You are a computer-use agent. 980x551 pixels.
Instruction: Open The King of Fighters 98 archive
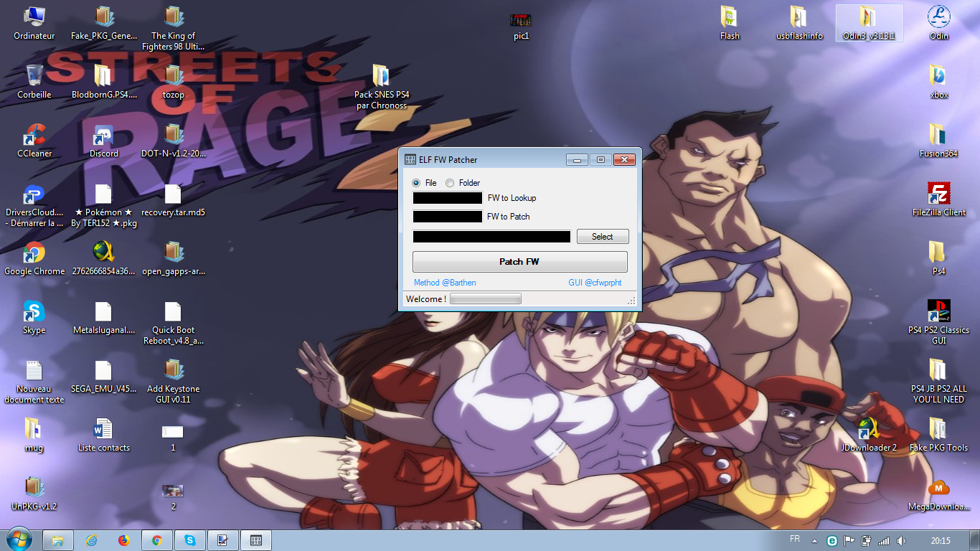(173, 29)
